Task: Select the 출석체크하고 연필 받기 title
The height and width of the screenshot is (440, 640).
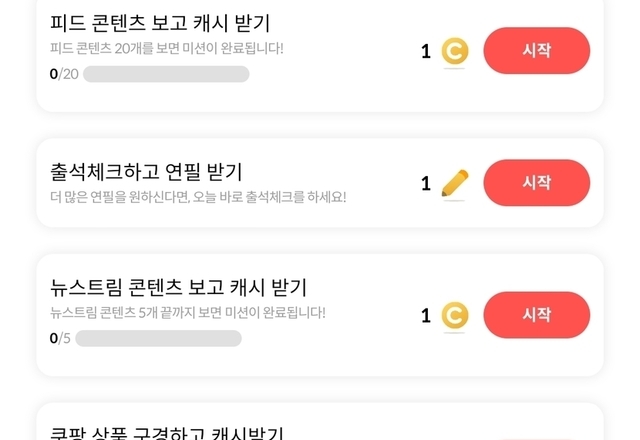Action: tap(146, 172)
